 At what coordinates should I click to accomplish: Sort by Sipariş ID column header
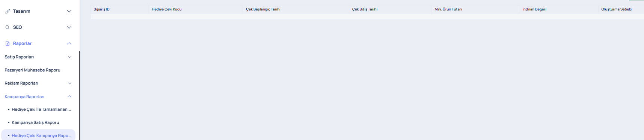click(101, 9)
